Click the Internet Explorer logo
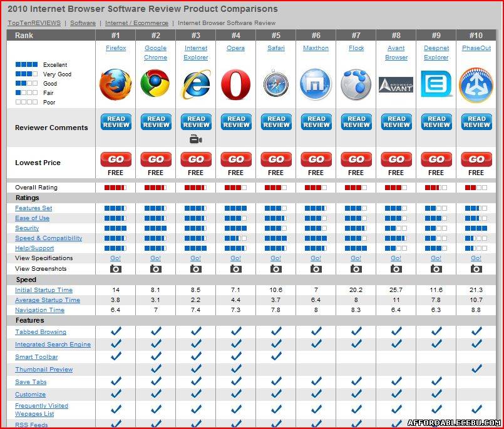 [196, 84]
